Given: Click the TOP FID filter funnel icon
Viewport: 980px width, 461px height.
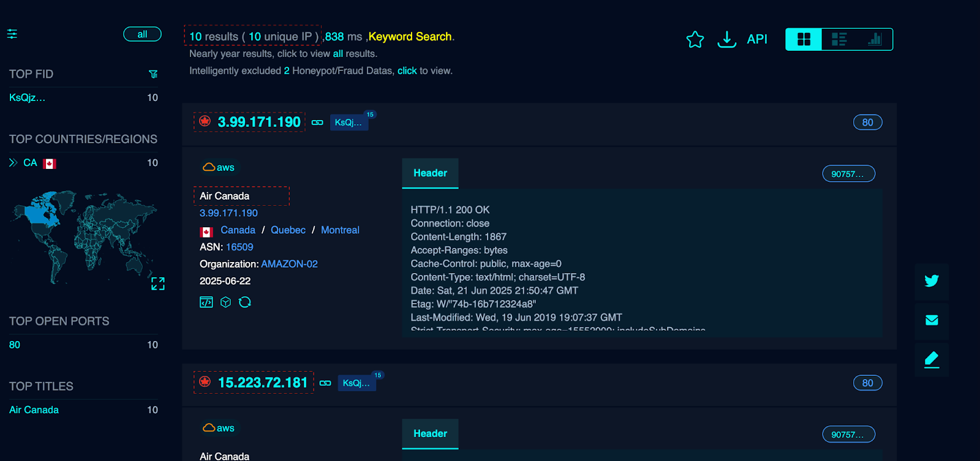Looking at the screenshot, I should (x=153, y=74).
